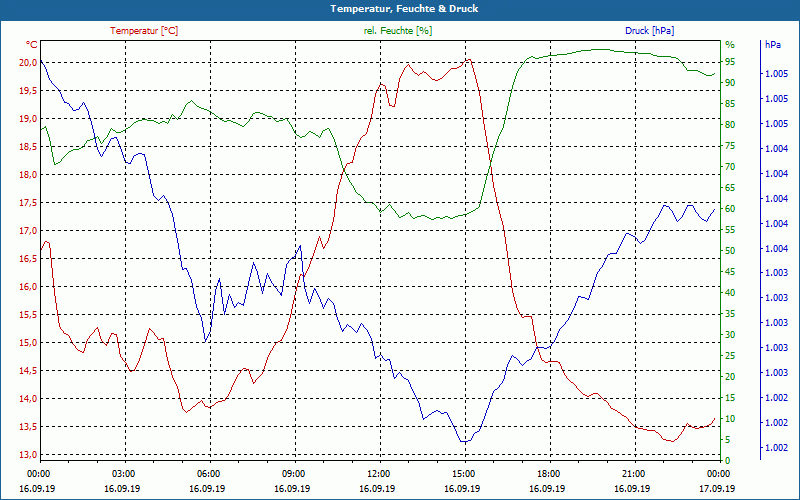
Task: Click the chart title 'Temperatur, Feuchte & Druck'
Action: click(x=404, y=9)
